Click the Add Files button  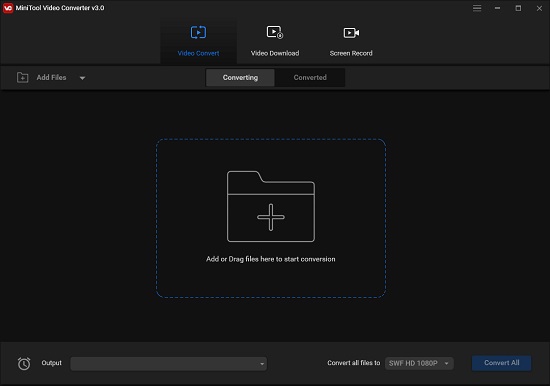pyautogui.click(x=51, y=78)
